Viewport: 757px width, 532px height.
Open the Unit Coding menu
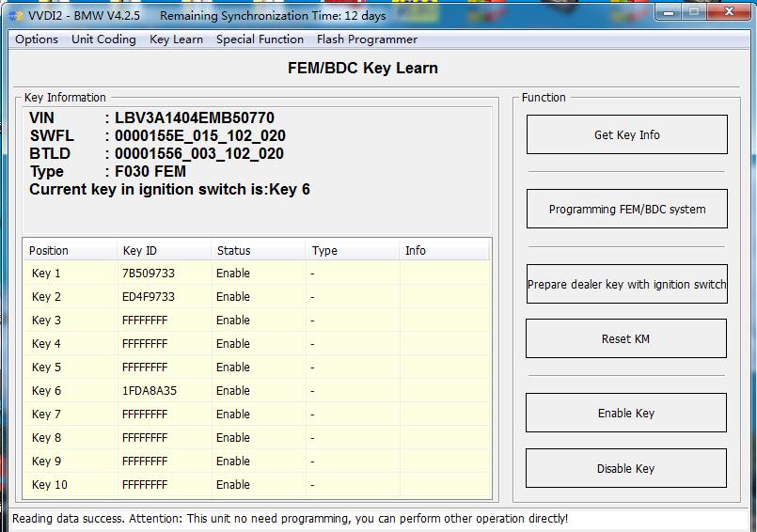pyautogui.click(x=103, y=39)
